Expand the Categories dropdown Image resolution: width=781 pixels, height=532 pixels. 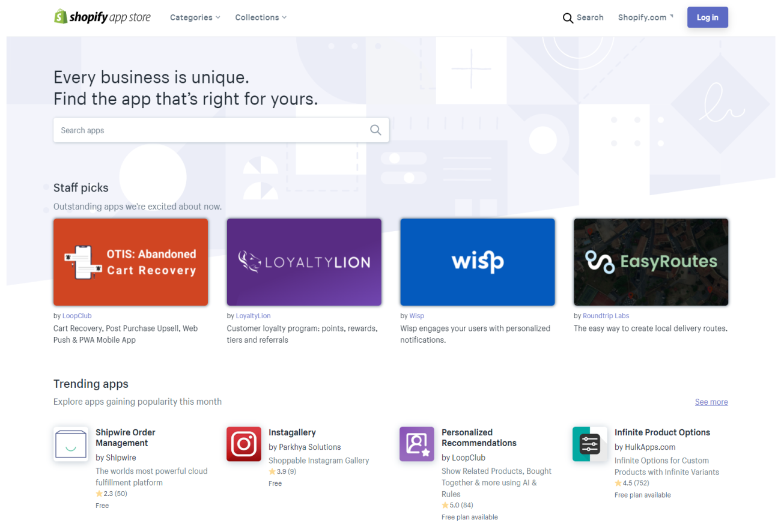195,17
